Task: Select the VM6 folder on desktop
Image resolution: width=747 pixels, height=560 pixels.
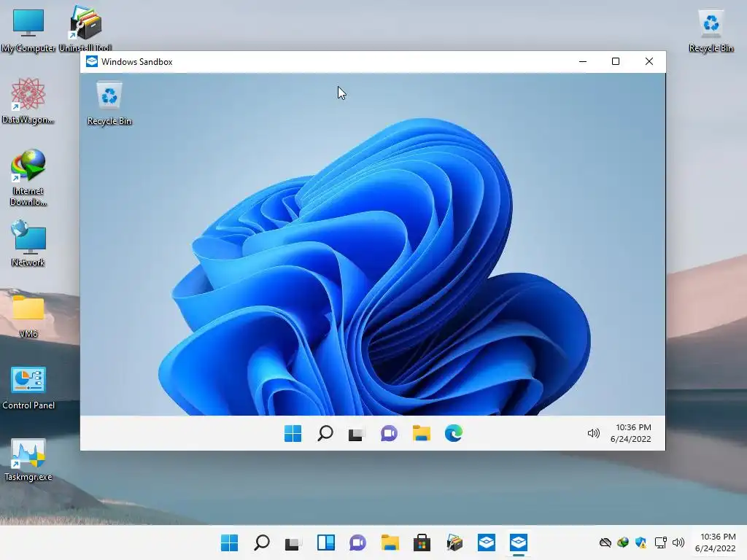Action: pyautogui.click(x=28, y=316)
